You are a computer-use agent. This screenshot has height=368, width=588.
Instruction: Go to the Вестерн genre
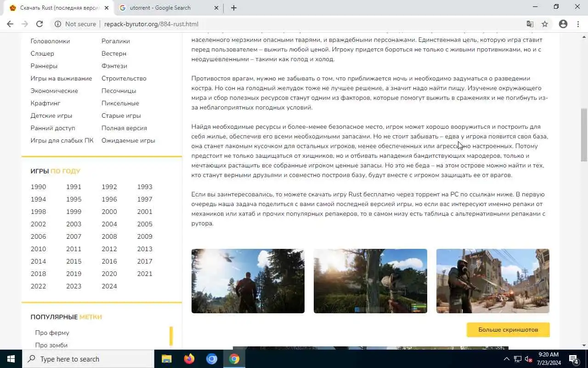click(114, 53)
